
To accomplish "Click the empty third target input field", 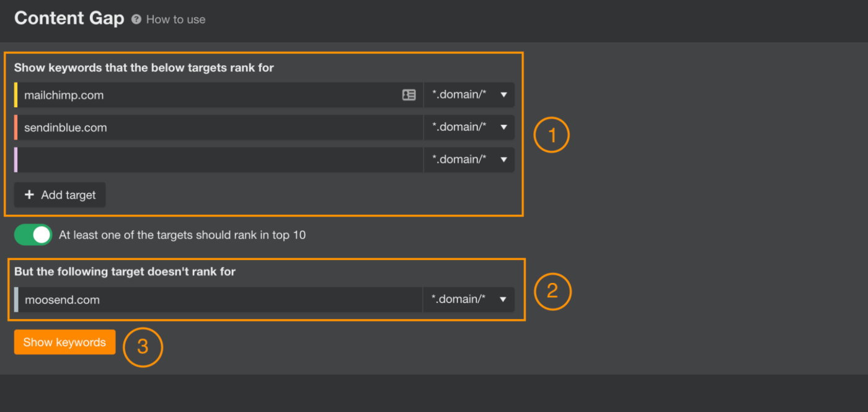I will [x=219, y=159].
